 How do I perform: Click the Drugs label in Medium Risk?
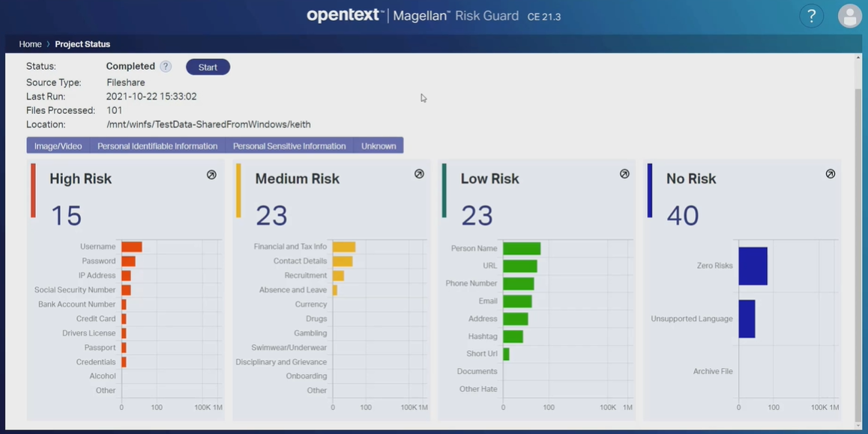pos(316,319)
